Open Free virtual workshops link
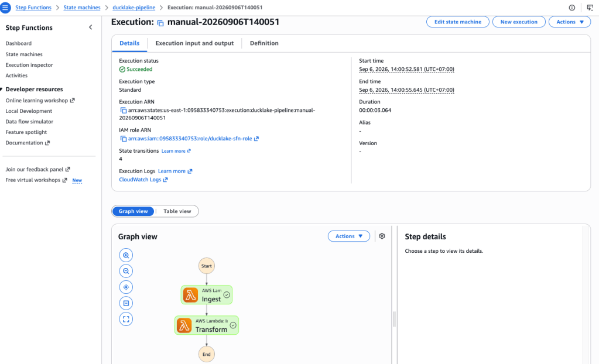Screen dimensions: 599x364 point(36,180)
